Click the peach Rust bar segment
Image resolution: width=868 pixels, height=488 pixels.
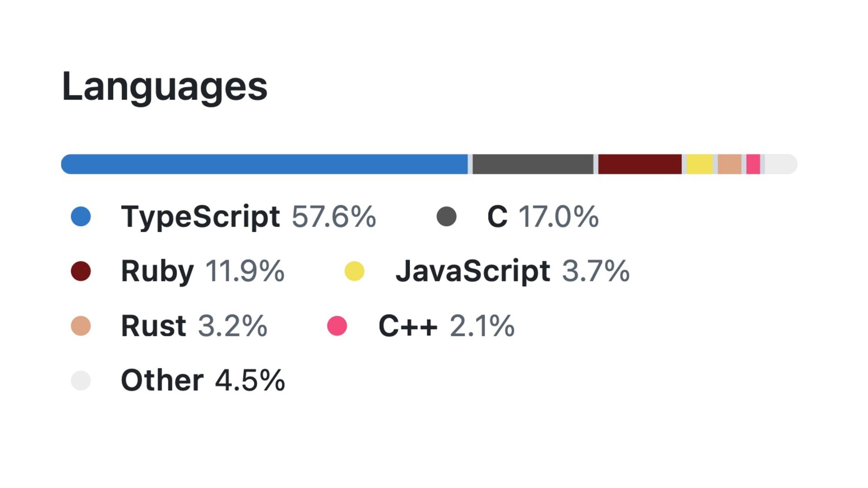[x=729, y=164]
